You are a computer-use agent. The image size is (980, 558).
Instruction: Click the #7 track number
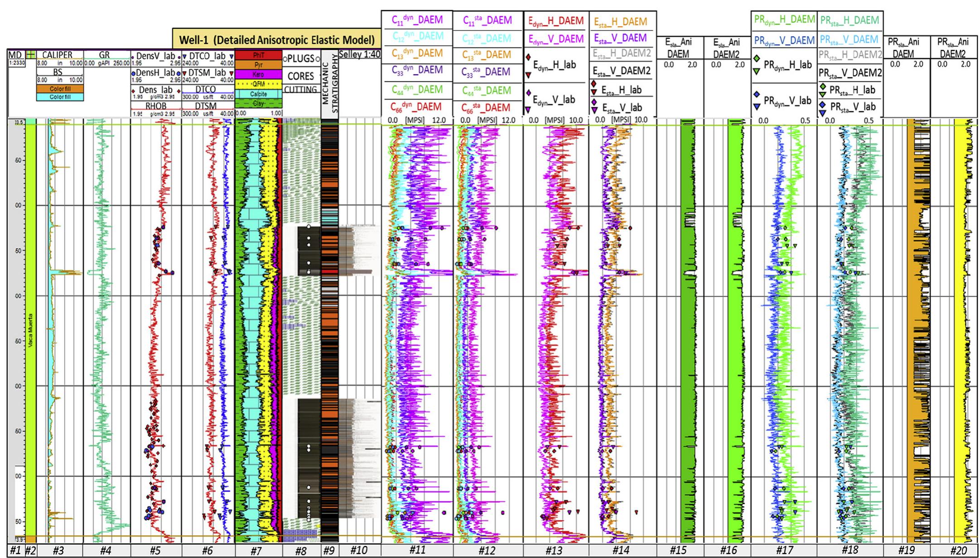(256, 551)
